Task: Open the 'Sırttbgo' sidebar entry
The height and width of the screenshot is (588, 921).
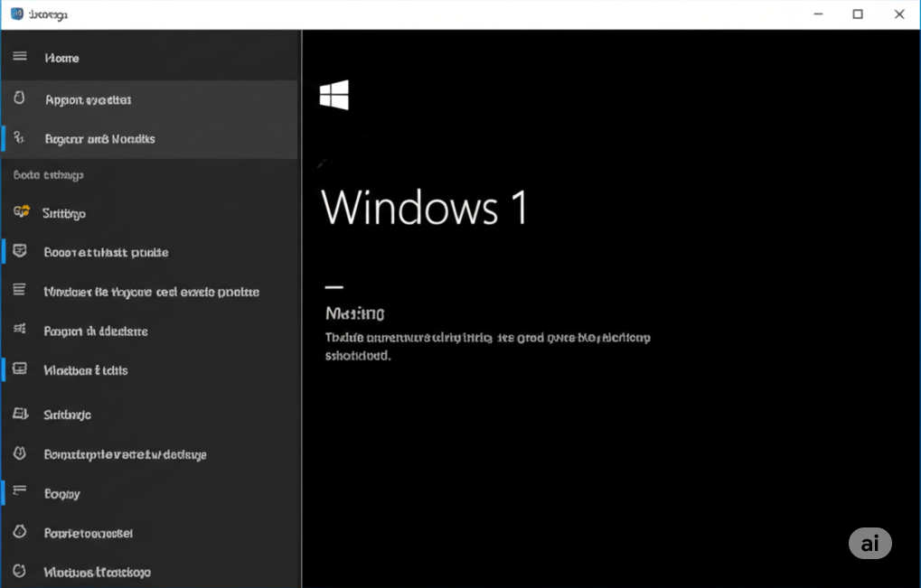Action: 64,213
